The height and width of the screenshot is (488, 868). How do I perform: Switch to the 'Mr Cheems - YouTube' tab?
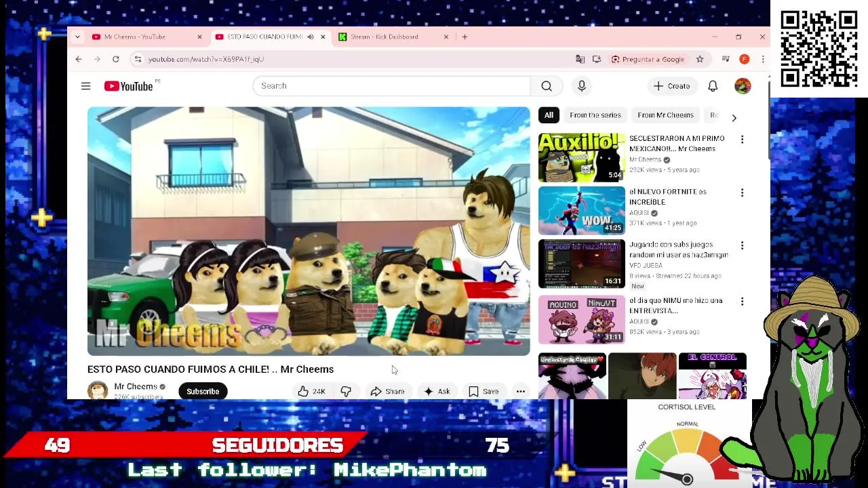(135, 37)
